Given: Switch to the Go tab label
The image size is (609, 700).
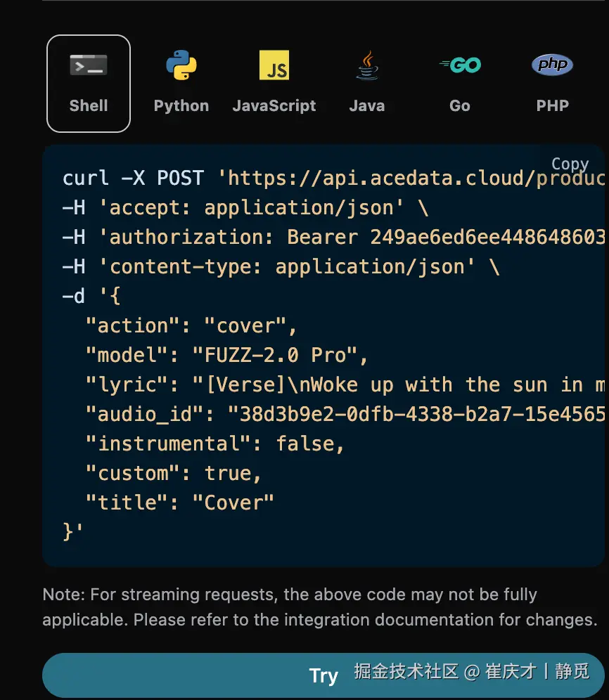Looking at the screenshot, I should 460,106.
